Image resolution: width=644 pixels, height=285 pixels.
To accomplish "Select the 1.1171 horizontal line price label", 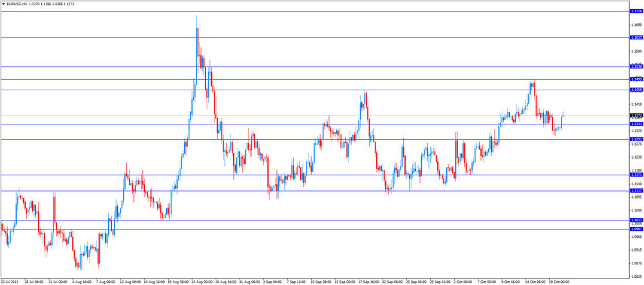I will [636, 175].
